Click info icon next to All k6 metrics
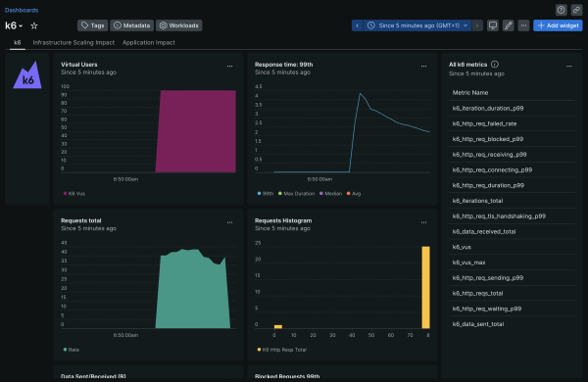The image size is (588, 382). 495,64
